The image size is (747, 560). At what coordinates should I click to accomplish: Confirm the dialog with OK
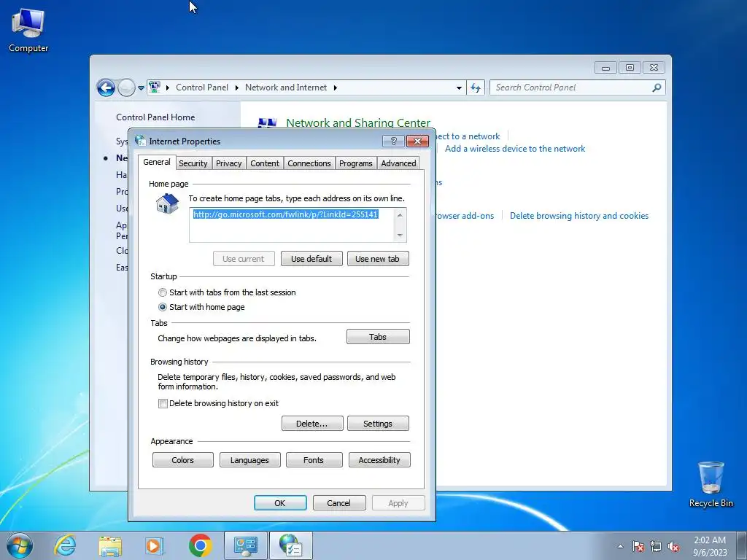click(280, 503)
